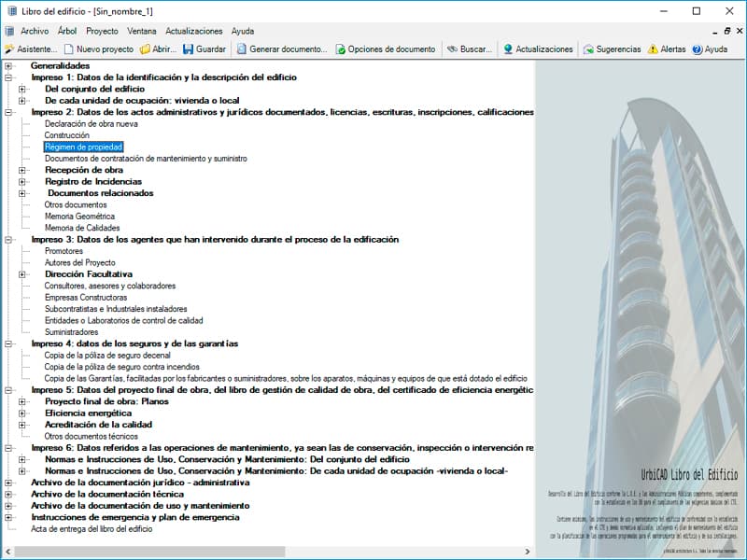The height and width of the screenshot is (560, 747).
Task: Select Documentos de contratación de mantenimiento y suministro
Action: 146,159
